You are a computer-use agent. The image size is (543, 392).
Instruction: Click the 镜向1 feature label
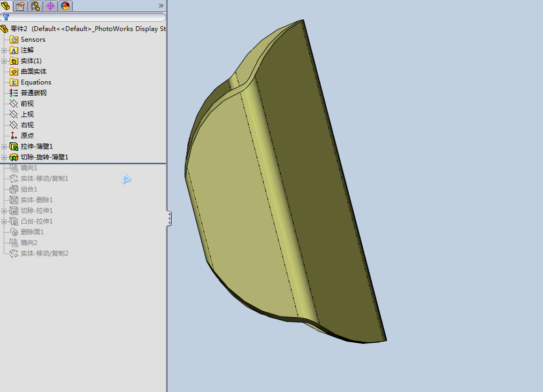click(x=29, y=168)
